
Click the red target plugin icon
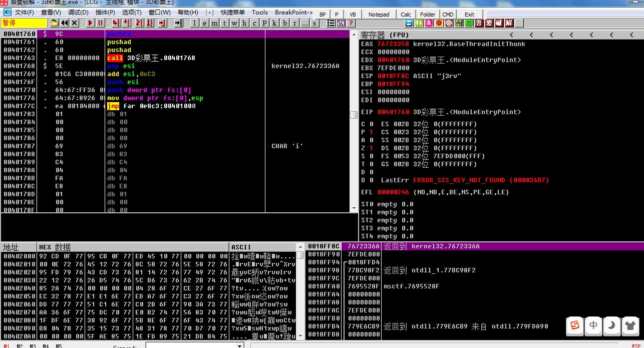pos(449,23)
